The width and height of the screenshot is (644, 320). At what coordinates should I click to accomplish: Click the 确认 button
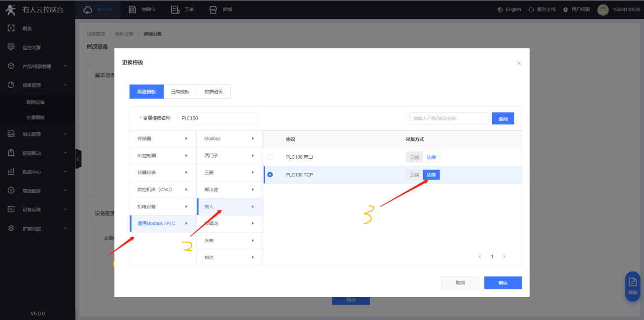[502, 283]
